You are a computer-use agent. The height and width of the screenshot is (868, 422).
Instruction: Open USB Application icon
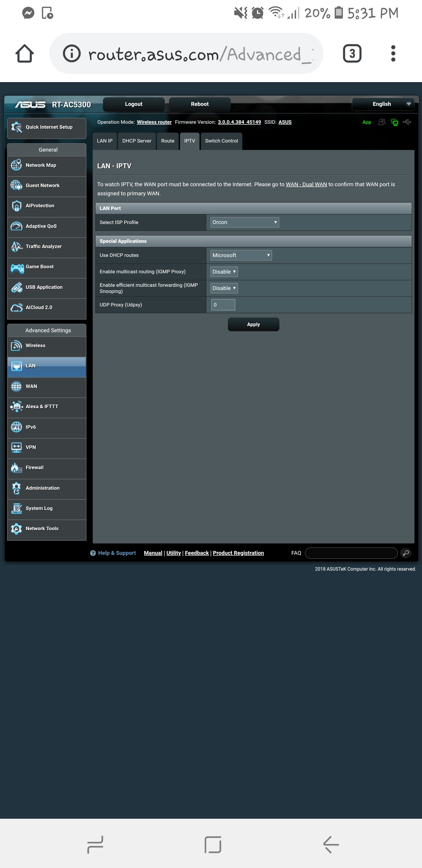[16, 287]
